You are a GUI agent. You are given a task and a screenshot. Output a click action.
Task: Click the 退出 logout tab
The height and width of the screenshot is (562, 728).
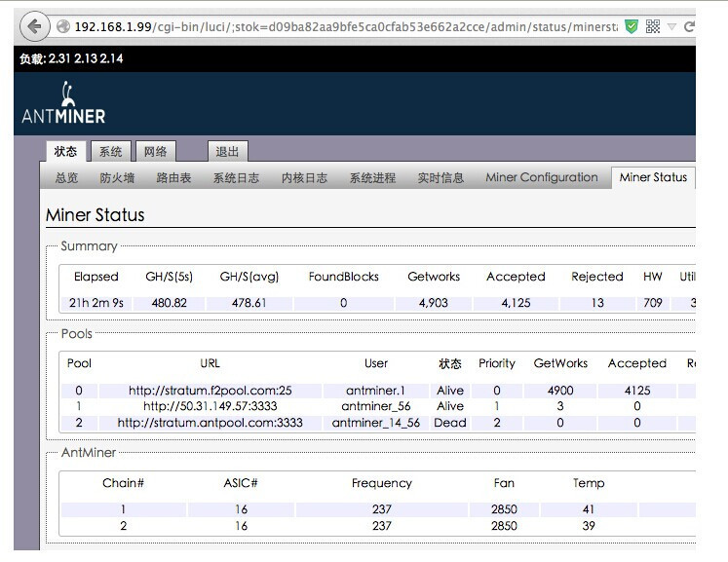pyautogui.click(x=227, y=151)
